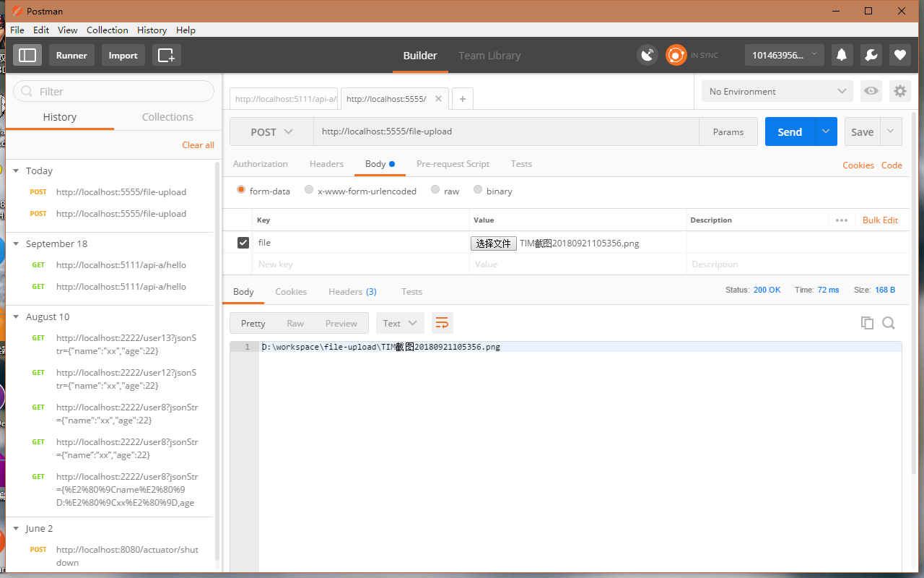Select x-www-form-urlencoded body type
The image size is (924, 578).
pos(309,189)
